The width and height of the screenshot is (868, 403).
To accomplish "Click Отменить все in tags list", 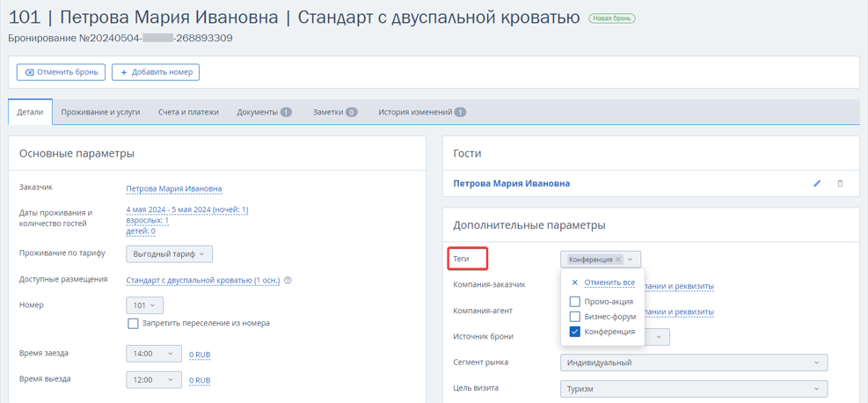I will (x=609, y=282).
